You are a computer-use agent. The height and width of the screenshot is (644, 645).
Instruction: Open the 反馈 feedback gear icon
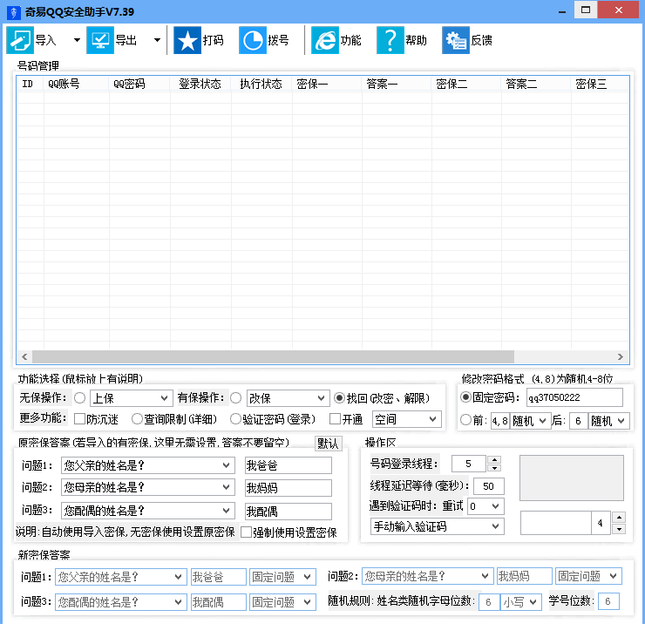(455, 40)
